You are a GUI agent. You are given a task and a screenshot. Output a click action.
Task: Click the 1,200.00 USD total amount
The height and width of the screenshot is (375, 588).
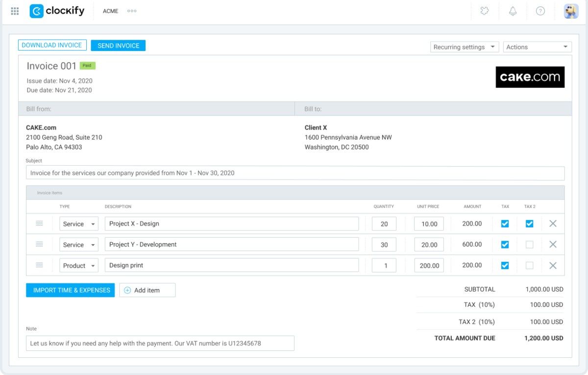coord(544,338)
